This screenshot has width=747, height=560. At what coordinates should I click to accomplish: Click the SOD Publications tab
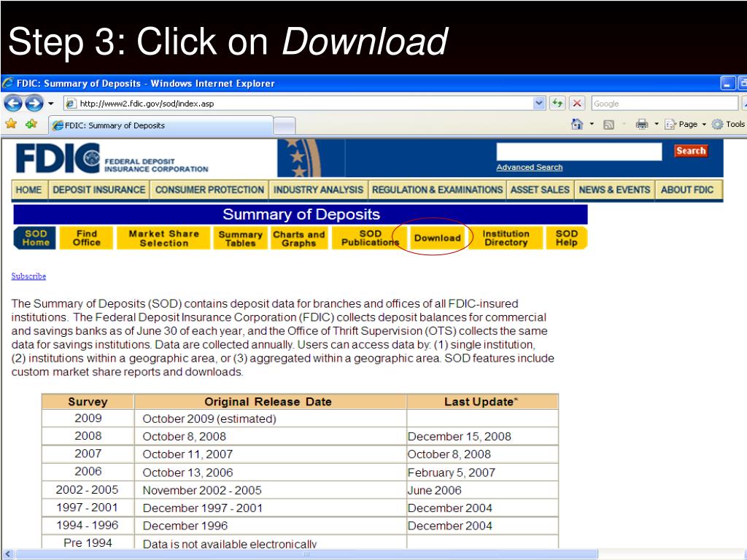370,238
